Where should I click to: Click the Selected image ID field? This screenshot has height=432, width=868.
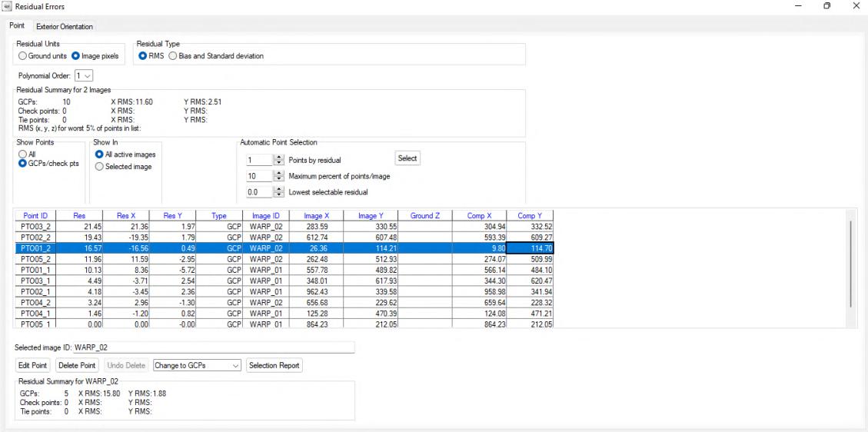click(214, 347)
